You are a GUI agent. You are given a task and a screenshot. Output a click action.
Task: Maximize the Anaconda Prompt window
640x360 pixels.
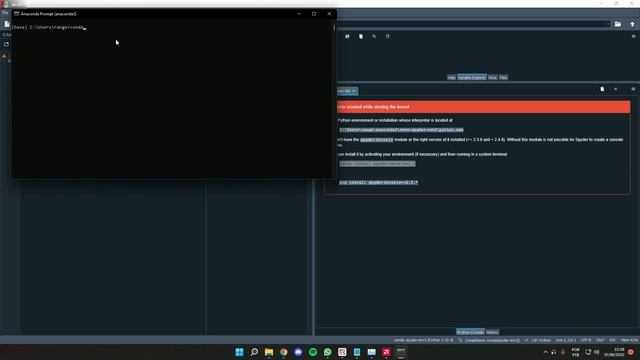[x=314, y=13]
